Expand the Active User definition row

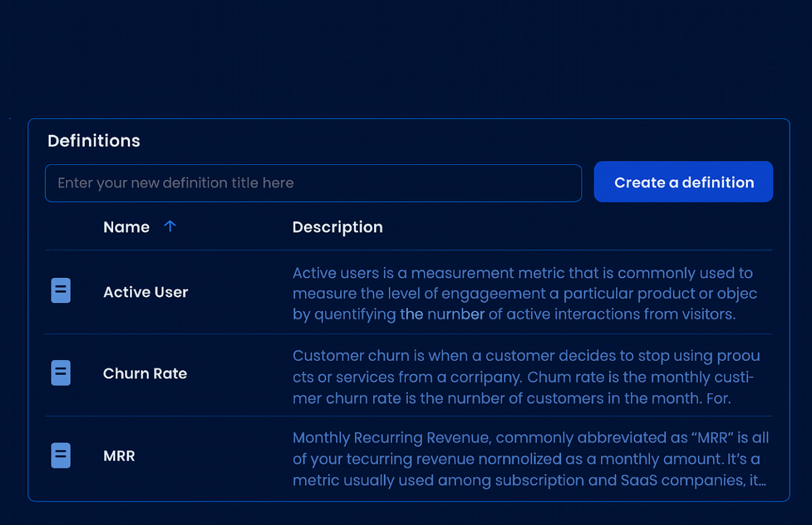coord(146,292)
